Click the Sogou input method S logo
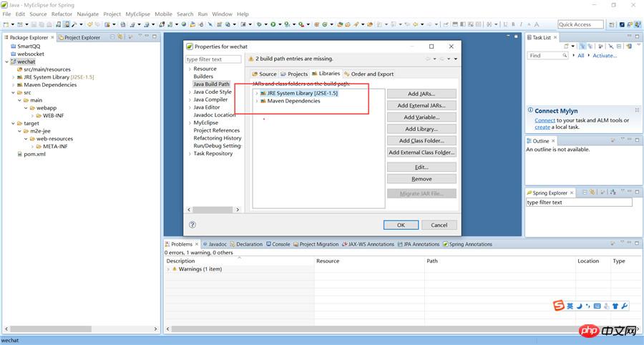This screenshot has height=345, width=644. tap(558, 306)
